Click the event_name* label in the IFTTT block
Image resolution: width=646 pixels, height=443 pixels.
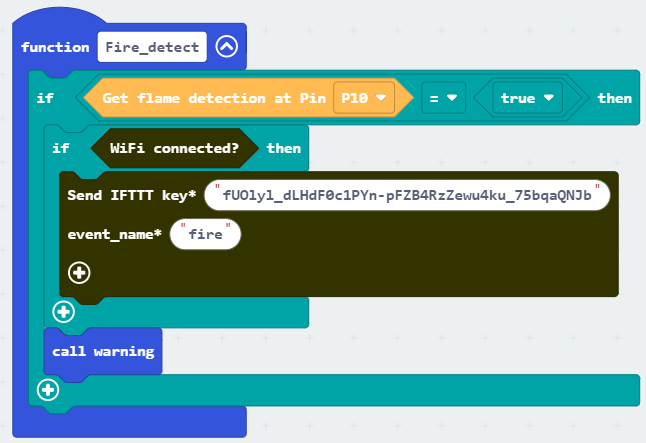pyautogui.click(x=114, y=234)
